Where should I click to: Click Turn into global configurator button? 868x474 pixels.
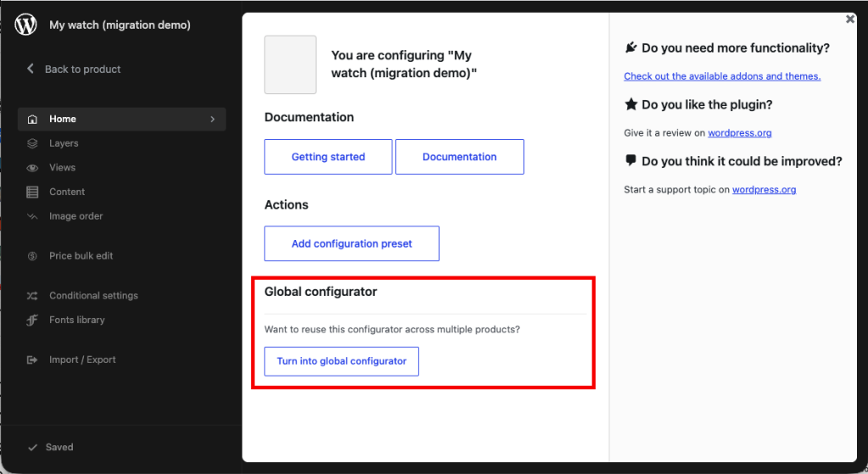342,361
